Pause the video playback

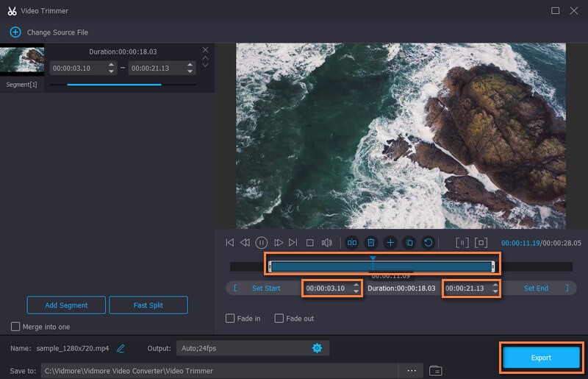click(x=262, y=242)
